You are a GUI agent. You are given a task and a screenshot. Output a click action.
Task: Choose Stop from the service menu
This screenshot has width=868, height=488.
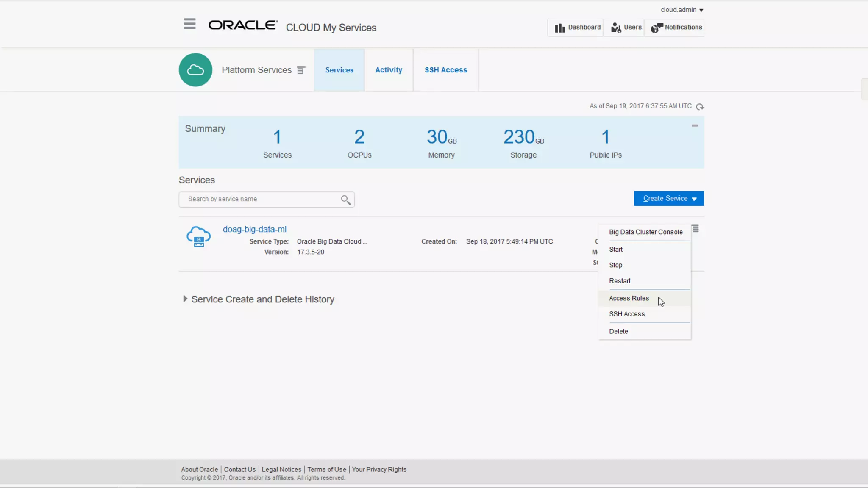pos(615,265)
